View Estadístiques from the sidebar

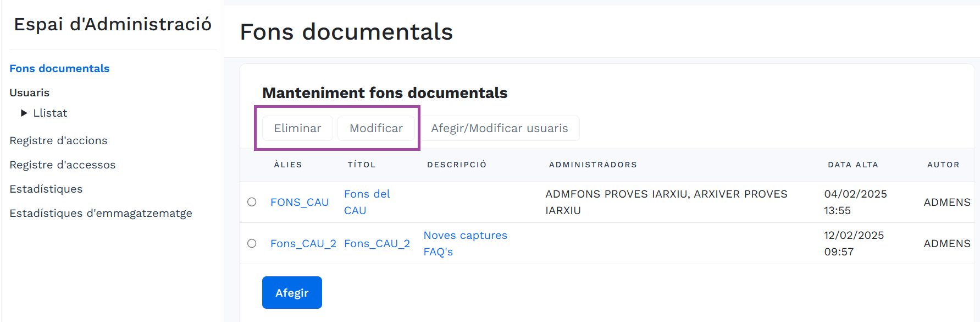(x=46, y=189)
